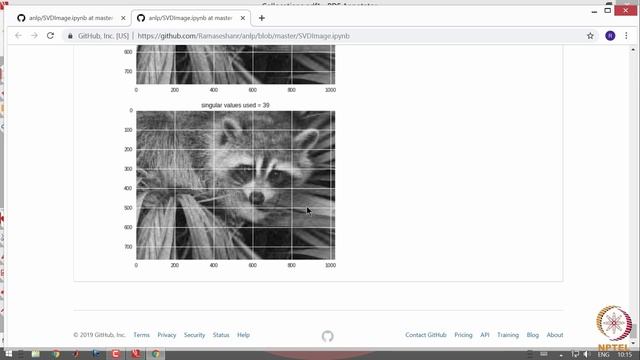Open the Pricing footer link
The height and width of the screenshot is (360, 640).
click(x=463, y=335)
